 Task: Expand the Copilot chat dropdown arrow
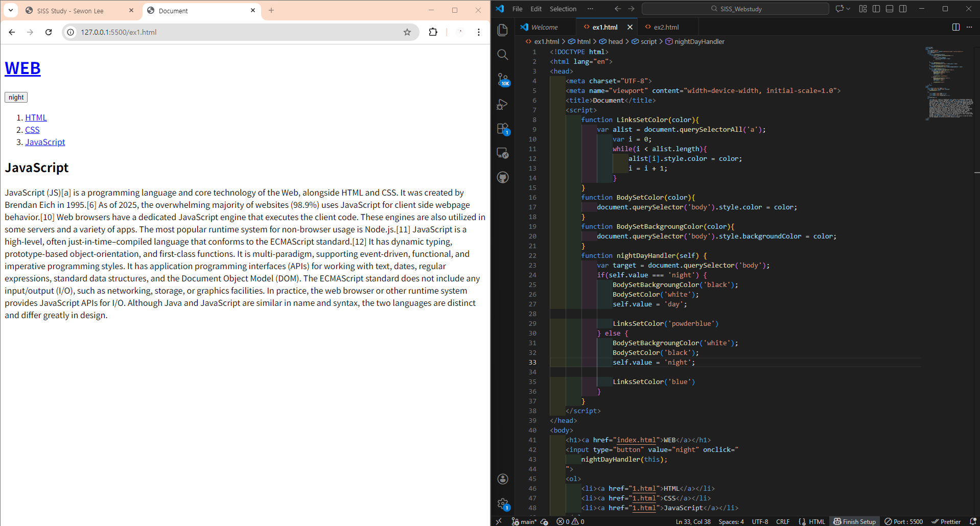(849, 9)
